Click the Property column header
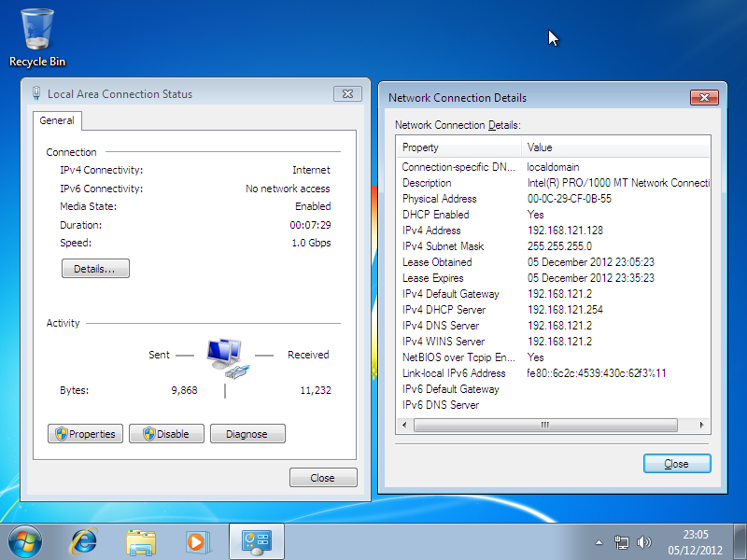Screen dimensions: 747x560 pyautogui.click(x=458, y=147)
